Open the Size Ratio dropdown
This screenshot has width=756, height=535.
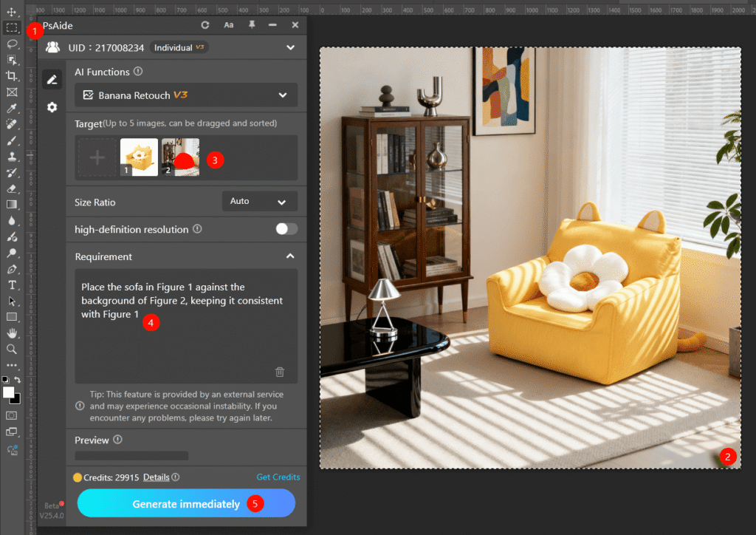259,200
